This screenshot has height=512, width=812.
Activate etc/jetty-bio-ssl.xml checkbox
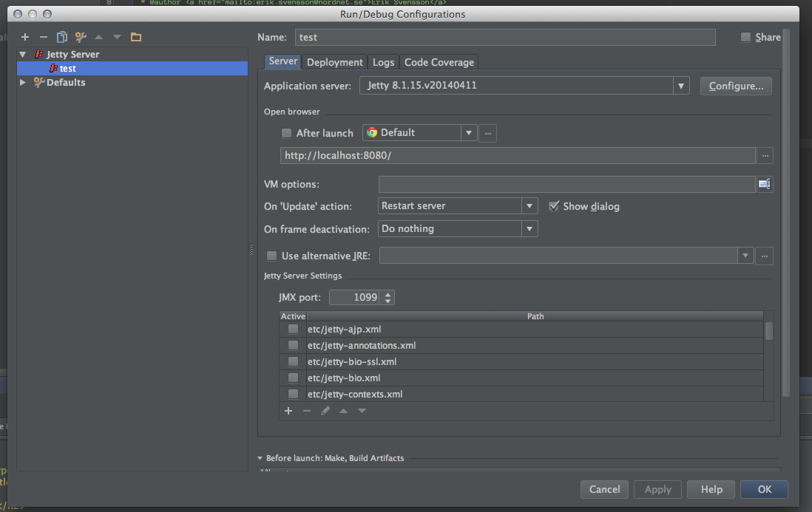(x=293, y=361)
